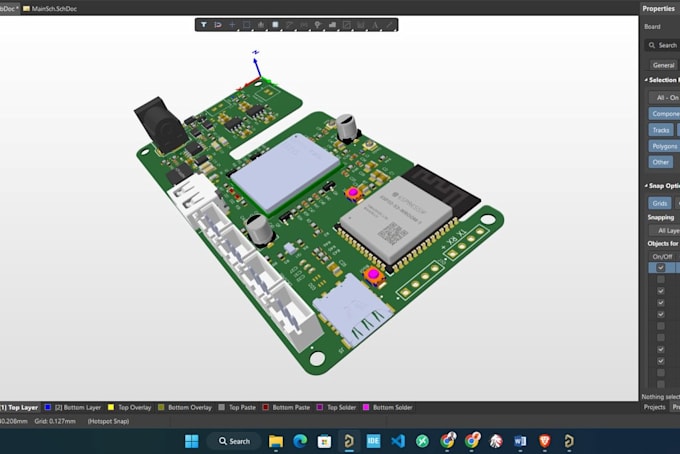Click the Properties panel title

(x=658, y=8)
